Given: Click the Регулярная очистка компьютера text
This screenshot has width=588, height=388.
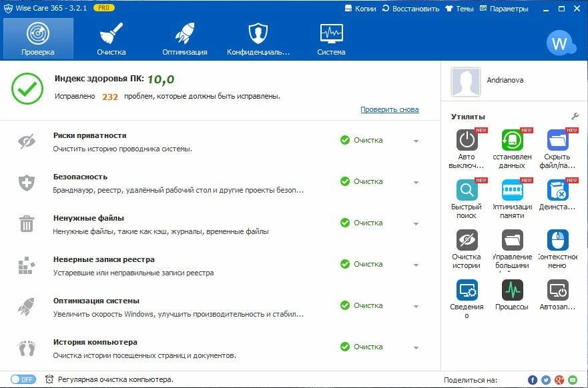Looking at the screenshot, I should pos(116,380).
